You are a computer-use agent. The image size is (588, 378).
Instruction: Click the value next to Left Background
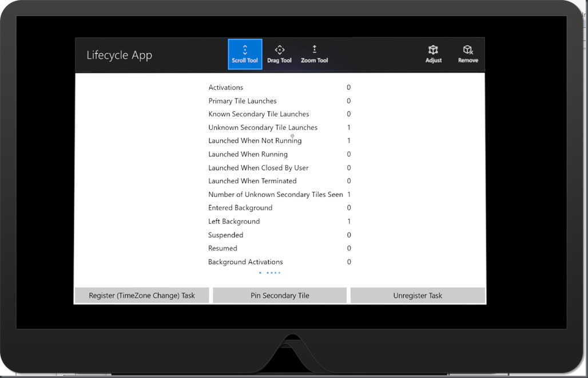pos(349,222)
